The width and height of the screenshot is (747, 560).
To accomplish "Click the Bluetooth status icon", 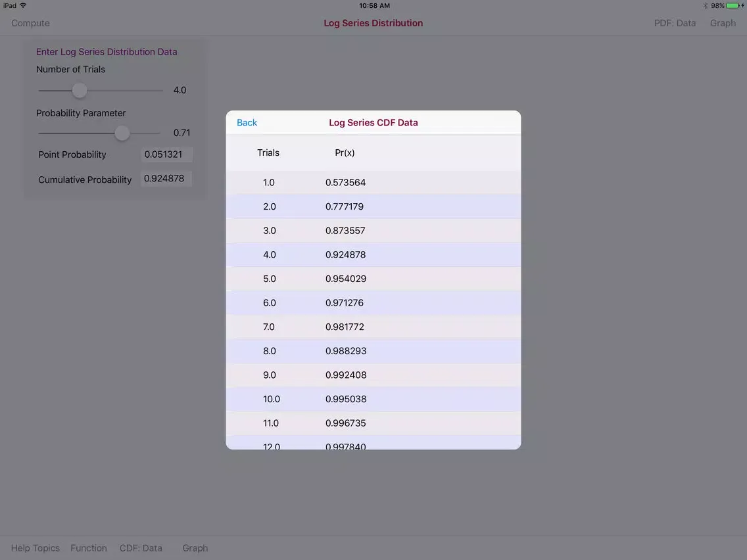I will click(x=705, y=6).
